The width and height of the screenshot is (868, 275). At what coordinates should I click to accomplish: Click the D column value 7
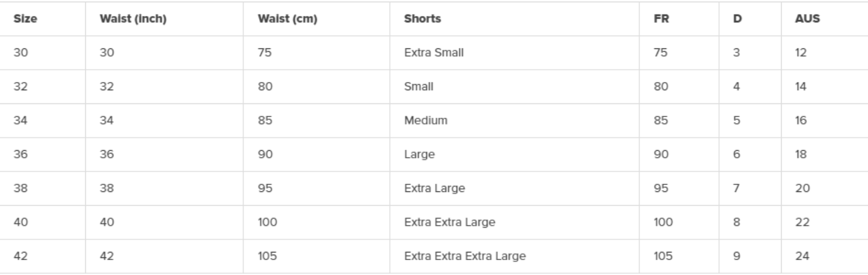pyautogui.click(x=736, y=188)
